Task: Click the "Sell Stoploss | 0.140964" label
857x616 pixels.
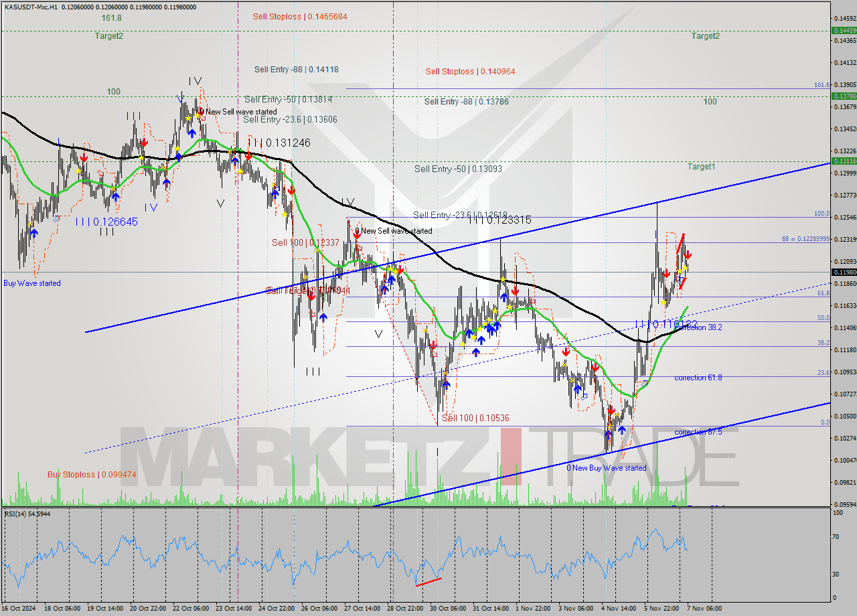Action: pyautogui.click(x=470, y=72)
